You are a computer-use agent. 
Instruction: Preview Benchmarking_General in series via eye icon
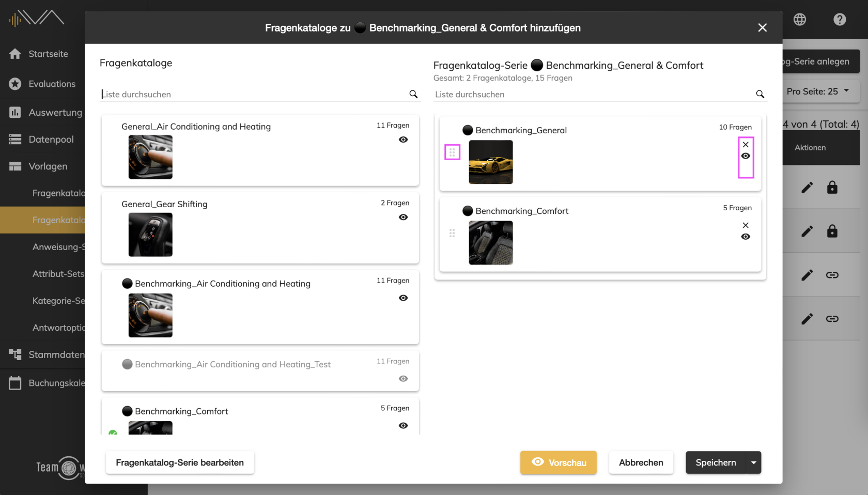[746, 156]
